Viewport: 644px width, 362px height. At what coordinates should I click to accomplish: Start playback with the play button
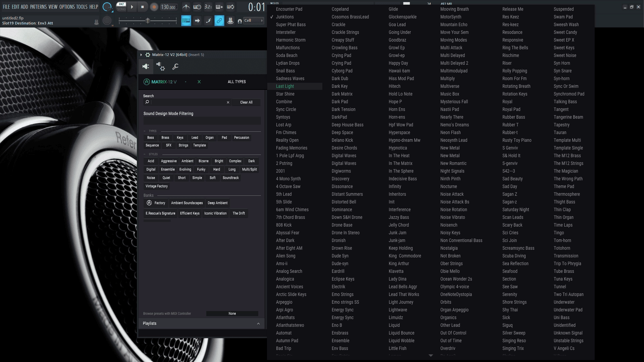(x=132, y=7)
